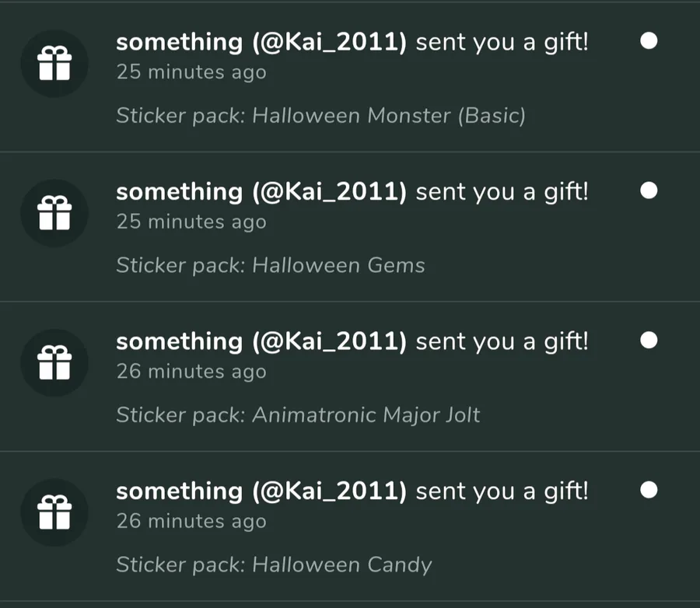Click gift icon for Halloween Gems notification

(54, 213)
